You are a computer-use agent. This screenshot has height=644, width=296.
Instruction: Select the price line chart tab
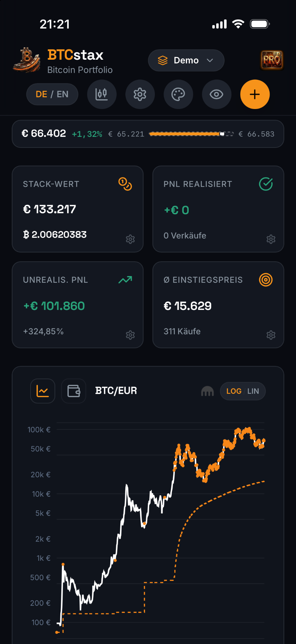tap(43, 391)
